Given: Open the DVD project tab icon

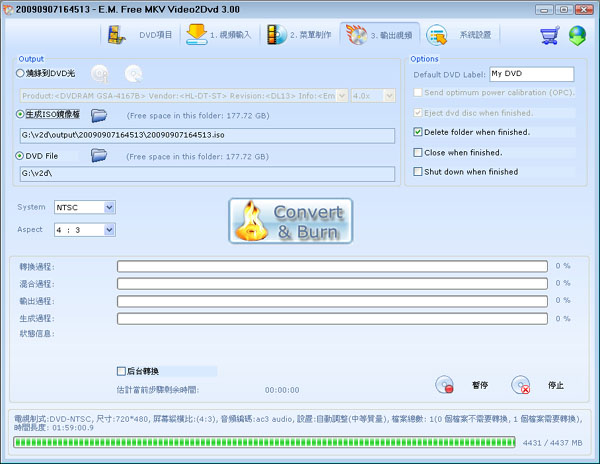Looking at the screenshot, I should (x=116, y=35).
